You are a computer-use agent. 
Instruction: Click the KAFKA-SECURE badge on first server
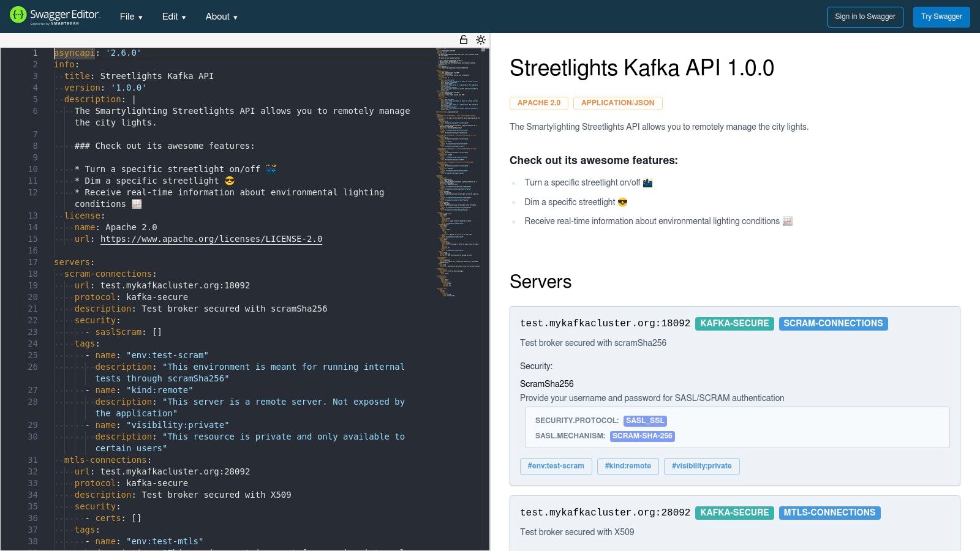pyautogui.click(x=734, y=323)
